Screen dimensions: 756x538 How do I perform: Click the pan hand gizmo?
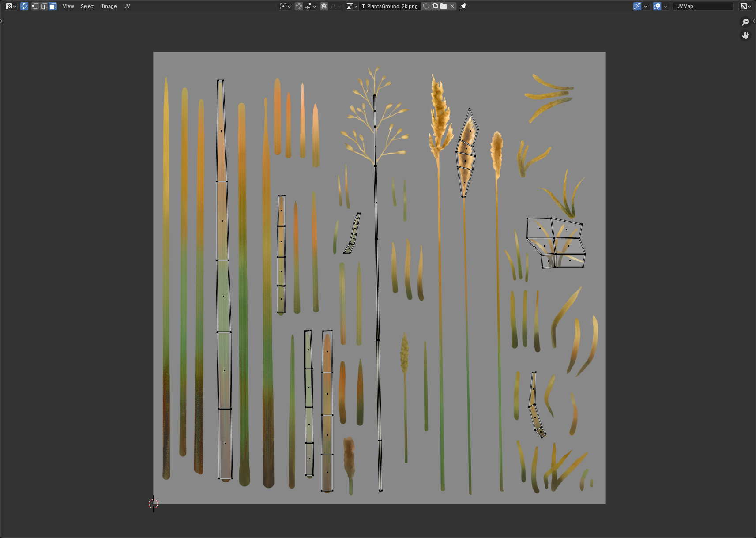pos(745,35)
